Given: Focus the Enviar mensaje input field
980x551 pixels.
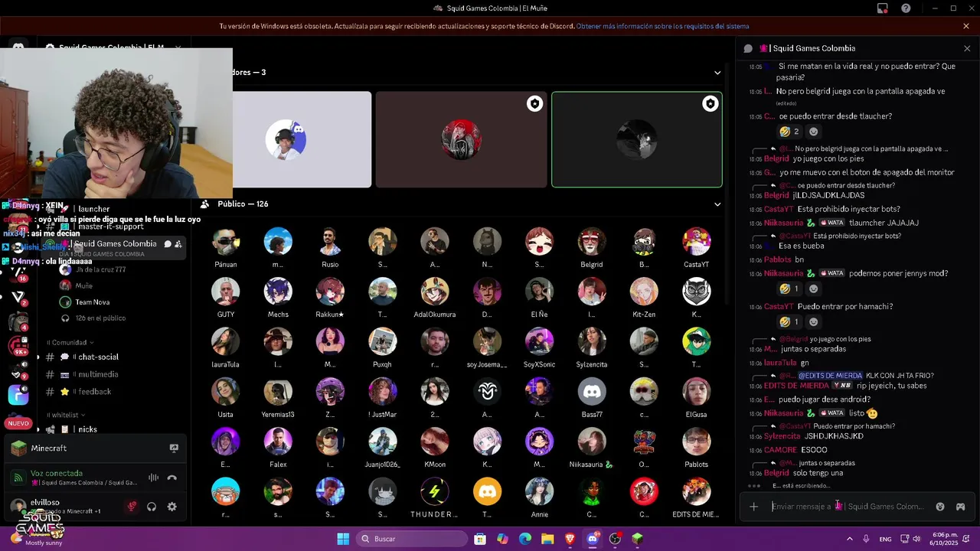Looking at the screenshot, I should [848, 507].
